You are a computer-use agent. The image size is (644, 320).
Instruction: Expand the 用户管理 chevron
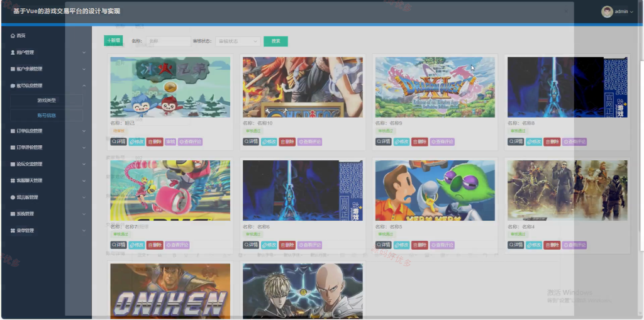tap(84, 53)
